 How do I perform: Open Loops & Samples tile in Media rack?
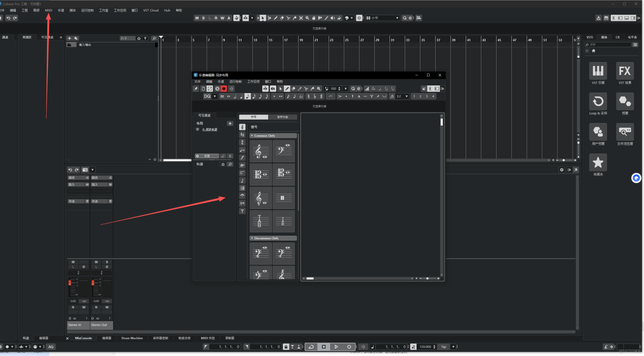(x=598, y=101)
